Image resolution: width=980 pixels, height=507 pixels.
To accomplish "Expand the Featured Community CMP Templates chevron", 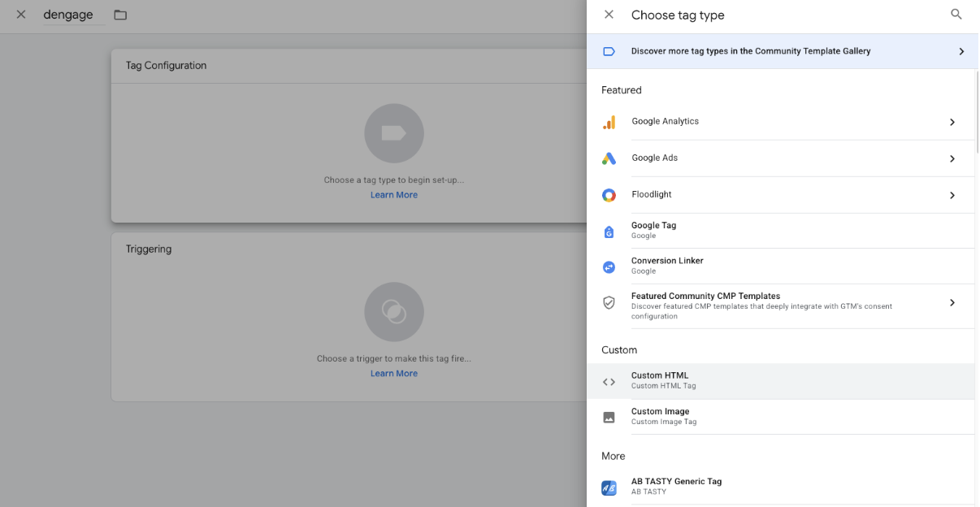I will (x=952, y=302).
